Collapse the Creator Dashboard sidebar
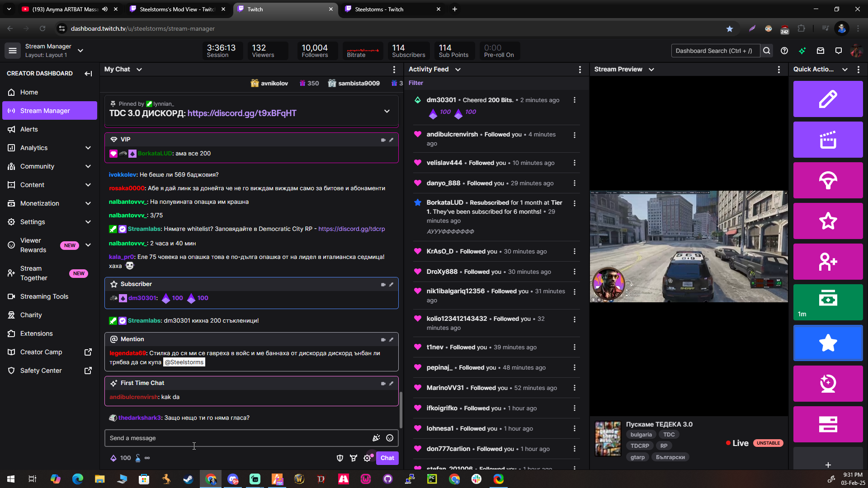The height and width of the screenshot is (488, 868). (x=88, y=73)
